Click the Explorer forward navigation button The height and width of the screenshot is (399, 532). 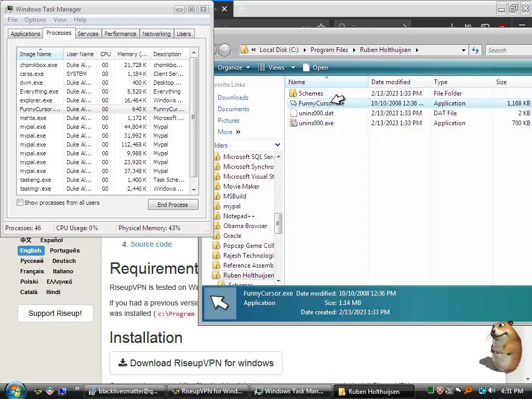coord(224,50)
